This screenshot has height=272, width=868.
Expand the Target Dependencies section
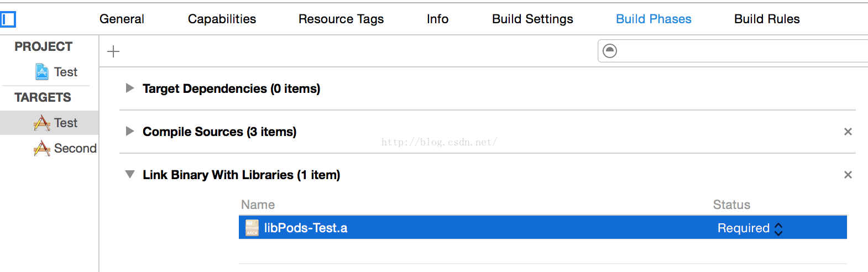[x=130, y=88]
